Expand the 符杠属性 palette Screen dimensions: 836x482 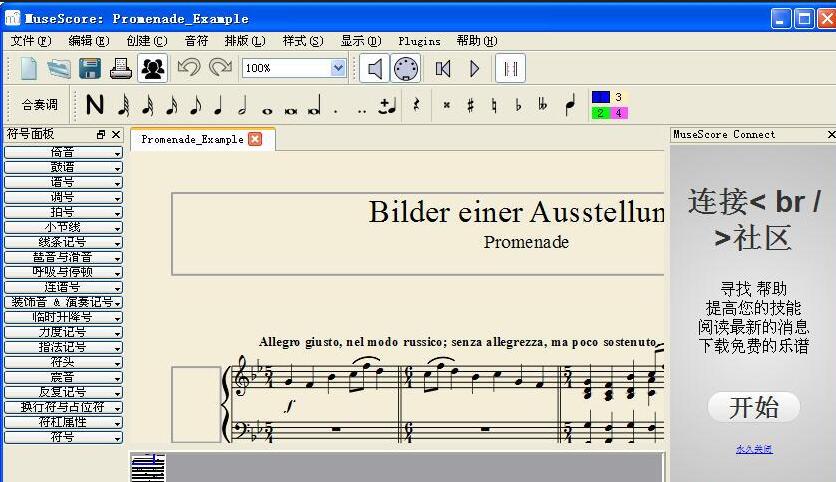(63, 422)
